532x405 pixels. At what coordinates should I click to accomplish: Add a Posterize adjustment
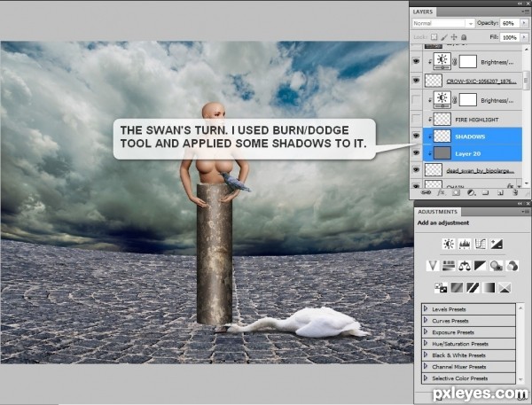click(x=457, y=288)
